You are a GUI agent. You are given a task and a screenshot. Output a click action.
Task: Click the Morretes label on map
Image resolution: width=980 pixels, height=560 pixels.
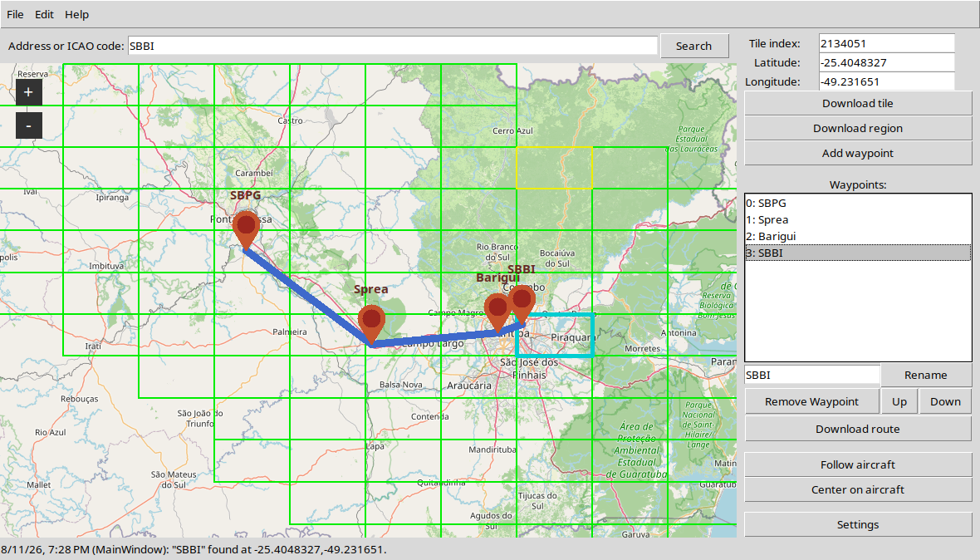[x=642, y=349]
